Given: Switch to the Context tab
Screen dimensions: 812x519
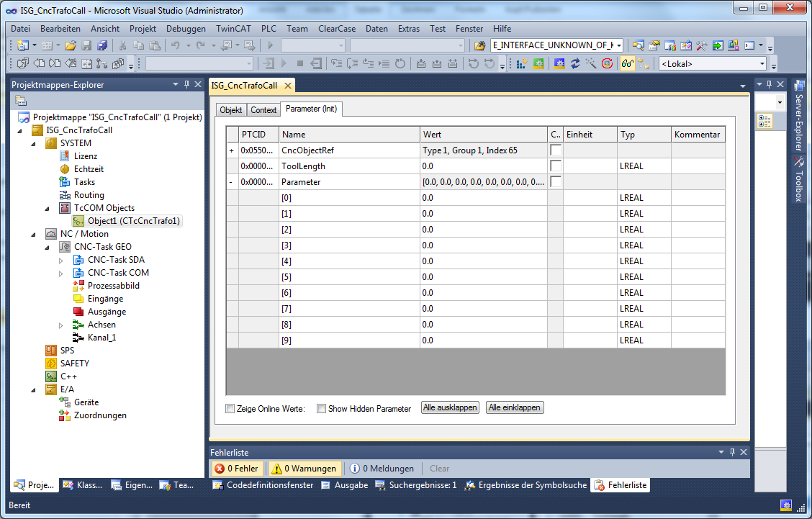Looking at the screenshot, I should (263, 110).
